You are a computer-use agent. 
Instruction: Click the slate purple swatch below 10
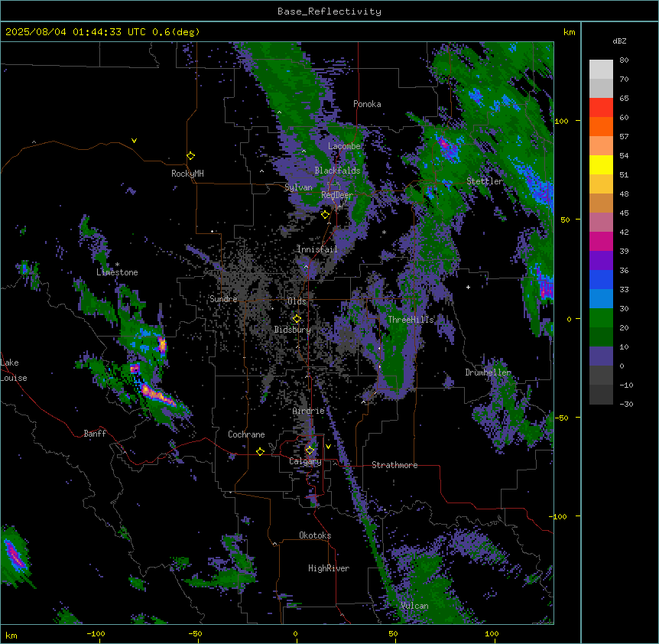pos(601,356)
